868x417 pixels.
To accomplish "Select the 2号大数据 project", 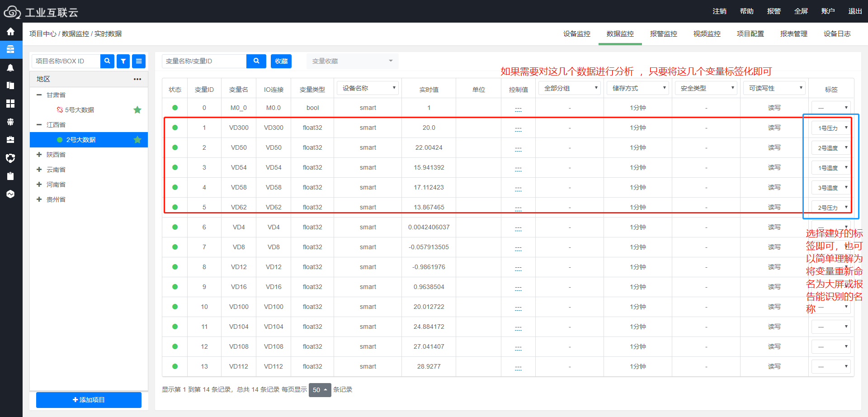I will pyautogui.click(x=89, y=140).
